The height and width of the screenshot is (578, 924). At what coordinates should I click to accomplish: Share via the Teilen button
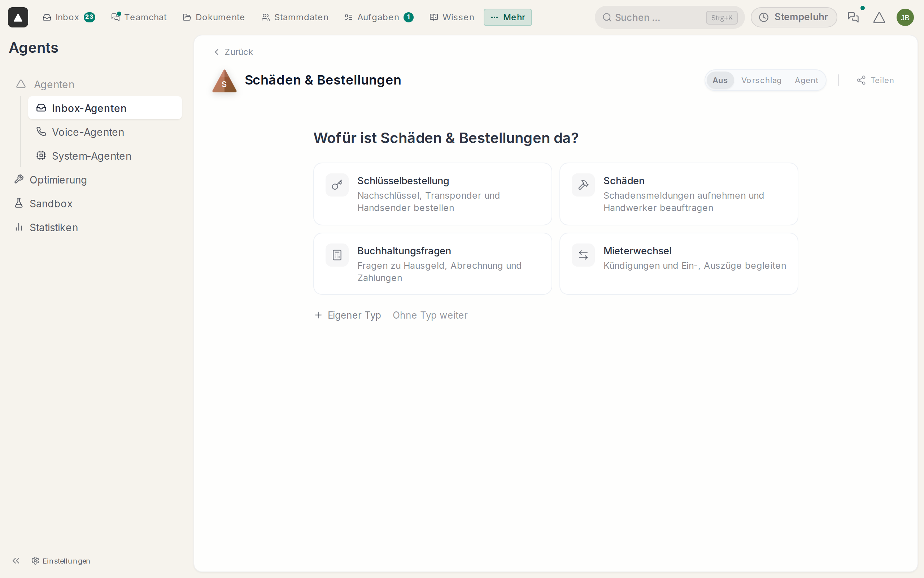pos(875,80)
